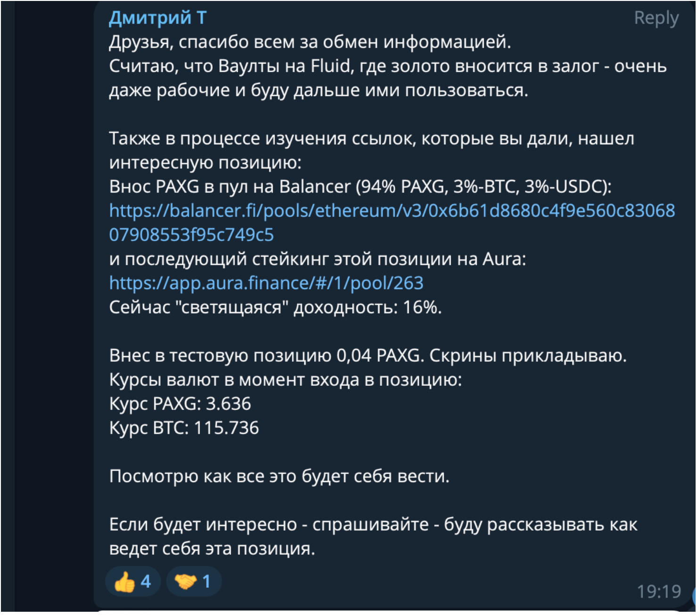Click the sentence about 0,04 PAXG test position

click(368, 355)
